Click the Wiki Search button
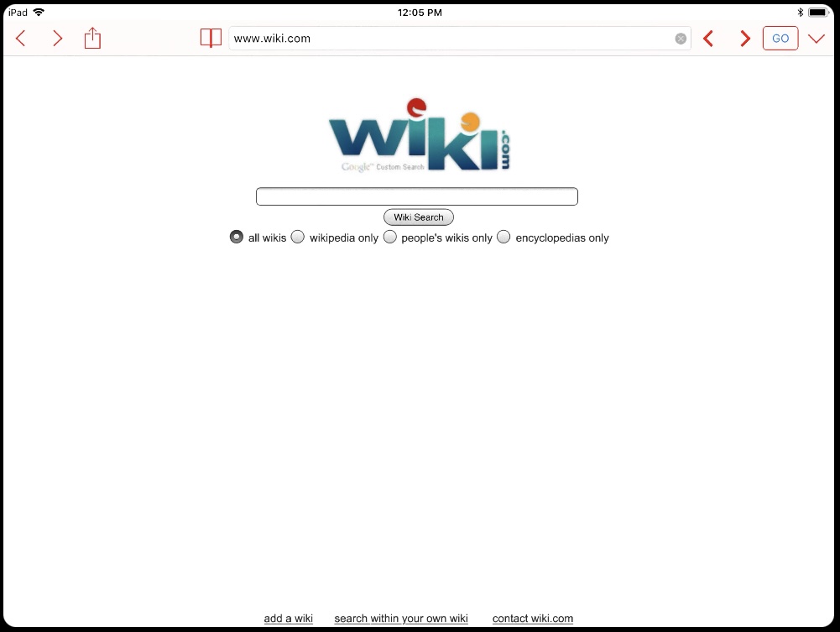 point(419,217)
